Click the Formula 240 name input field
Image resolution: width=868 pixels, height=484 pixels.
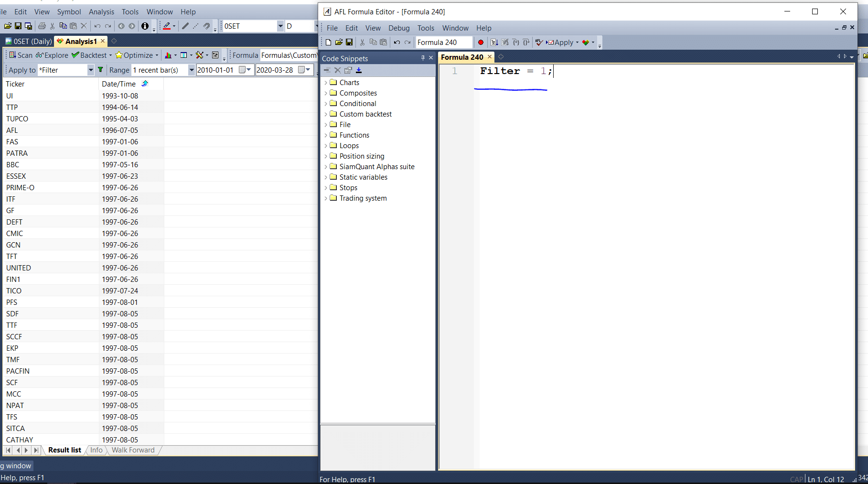443,43
